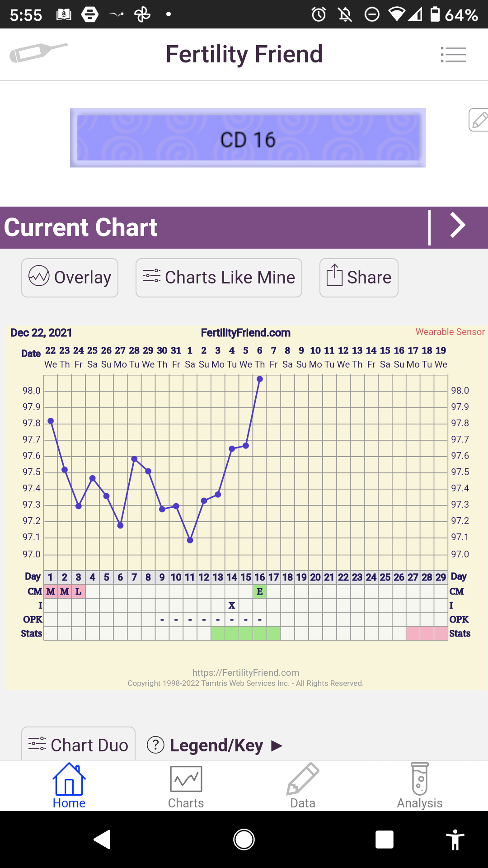
Task: Tap the accessibility icon in navigation bar
Action: (x=455, y=840)
